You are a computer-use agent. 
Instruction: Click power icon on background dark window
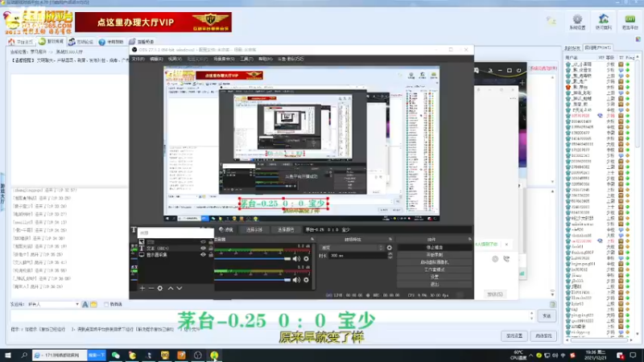[x=518, y=71]
